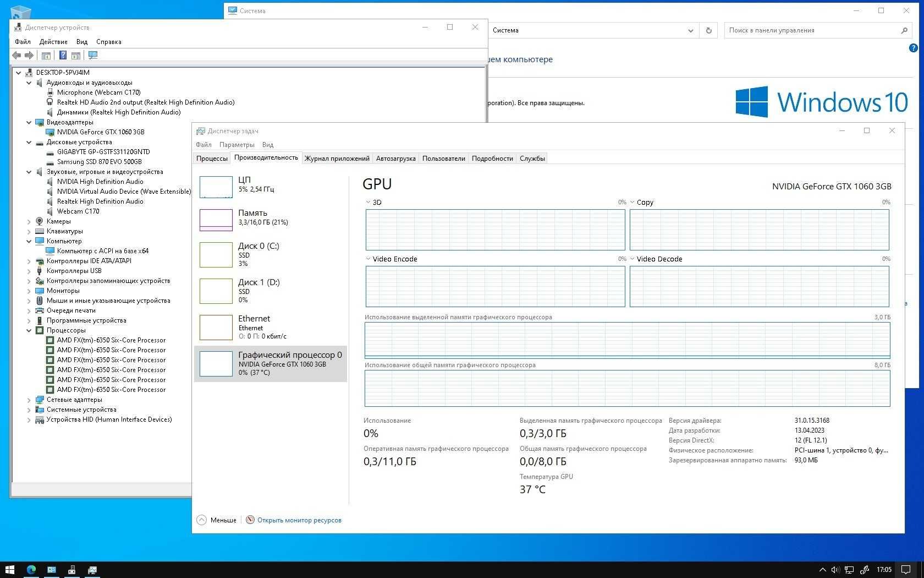
Task: Select 'Компьютер с ACPI на базе x64' item
Action: 103,251
